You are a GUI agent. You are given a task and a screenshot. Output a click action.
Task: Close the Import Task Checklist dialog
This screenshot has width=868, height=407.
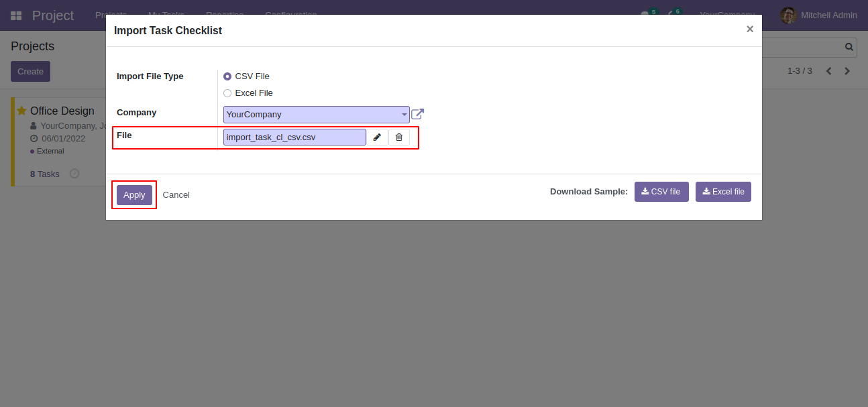pos(750,29)
